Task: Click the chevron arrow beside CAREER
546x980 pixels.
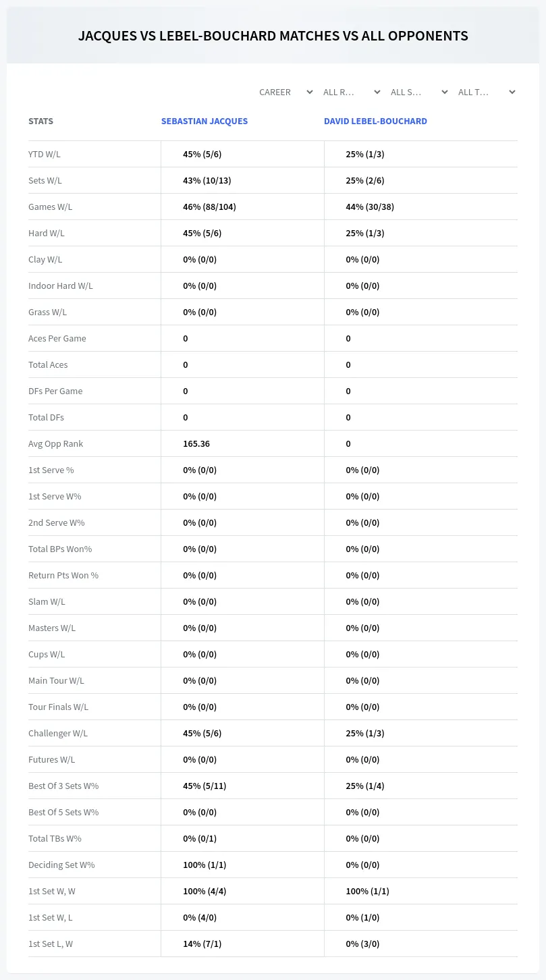Action: click(x=310, y=92)
